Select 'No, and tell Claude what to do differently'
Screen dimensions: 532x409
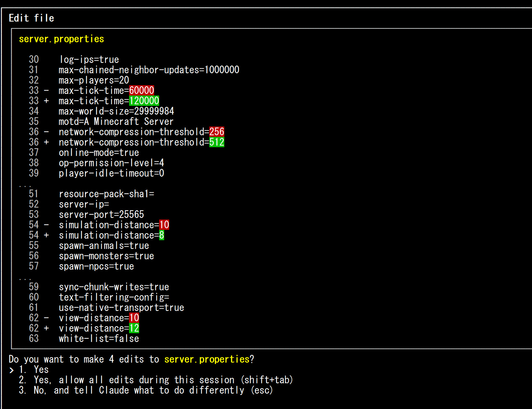153,390
